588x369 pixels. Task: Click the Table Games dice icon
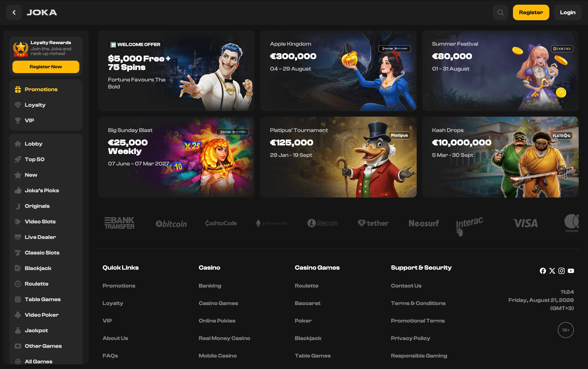click(x=18, y=299)
